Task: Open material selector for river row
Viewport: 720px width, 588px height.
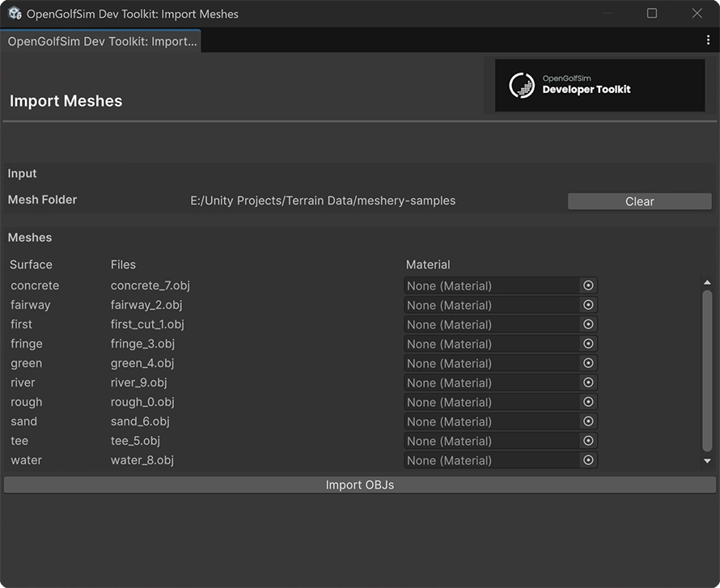Action: [x=588, y=383]
